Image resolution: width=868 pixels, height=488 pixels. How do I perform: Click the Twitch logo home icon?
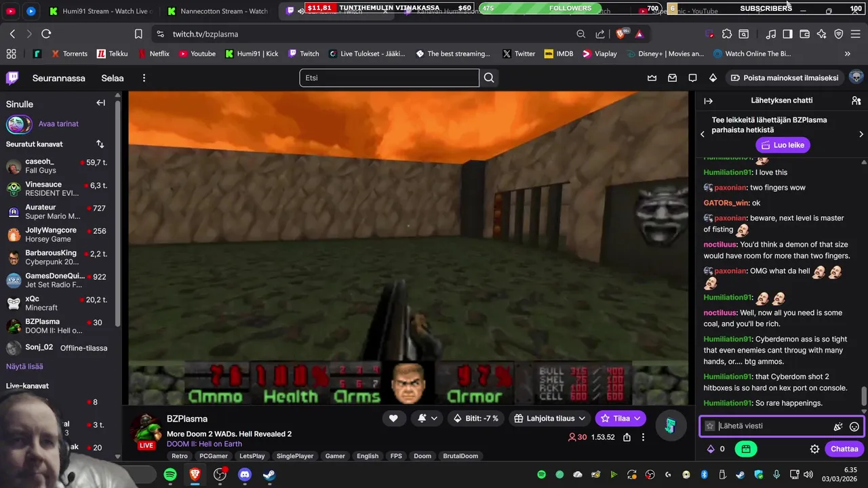12,78
